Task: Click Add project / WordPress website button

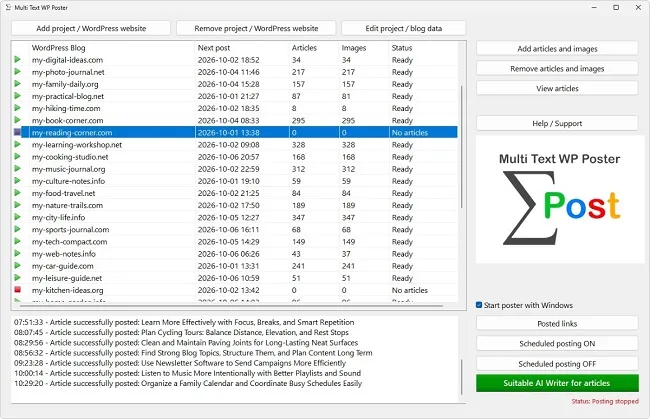Action: click(x=91, y=28)
